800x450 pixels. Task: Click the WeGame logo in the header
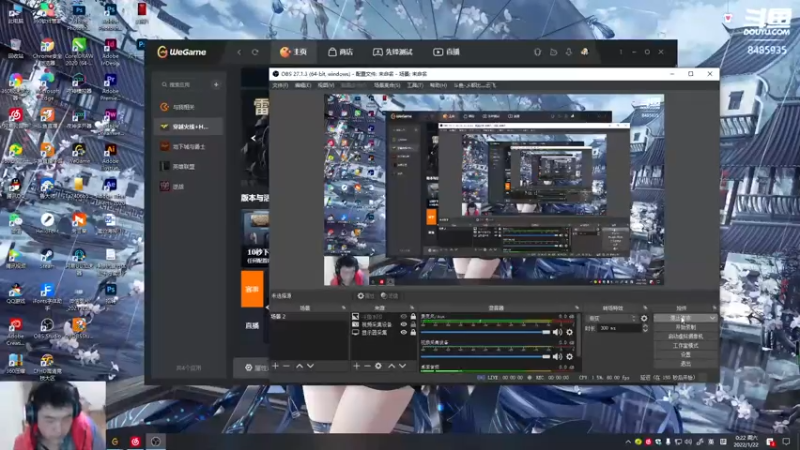pos(182,52)
